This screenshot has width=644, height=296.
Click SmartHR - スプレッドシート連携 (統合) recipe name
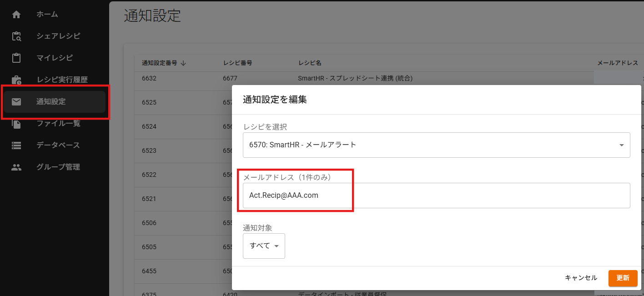355,78
